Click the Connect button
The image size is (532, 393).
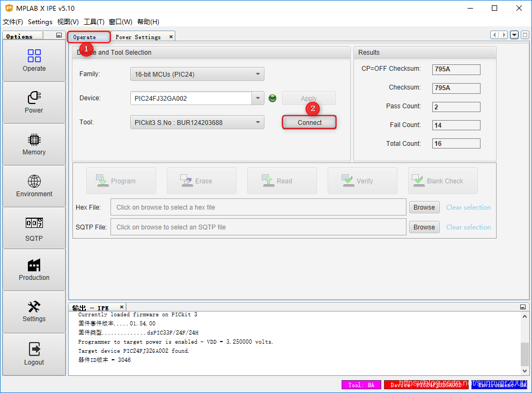click(309, 122)
